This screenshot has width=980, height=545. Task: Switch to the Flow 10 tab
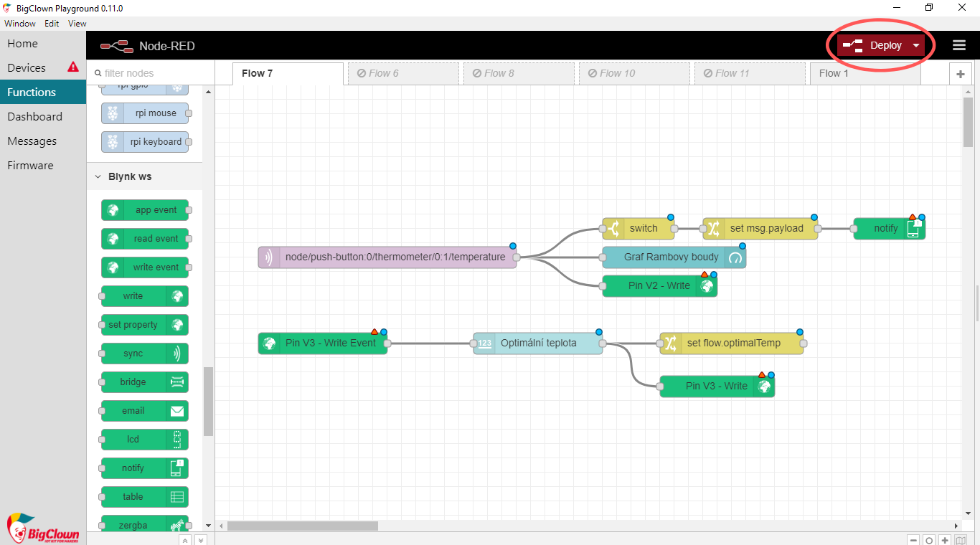tap(634, 73)
